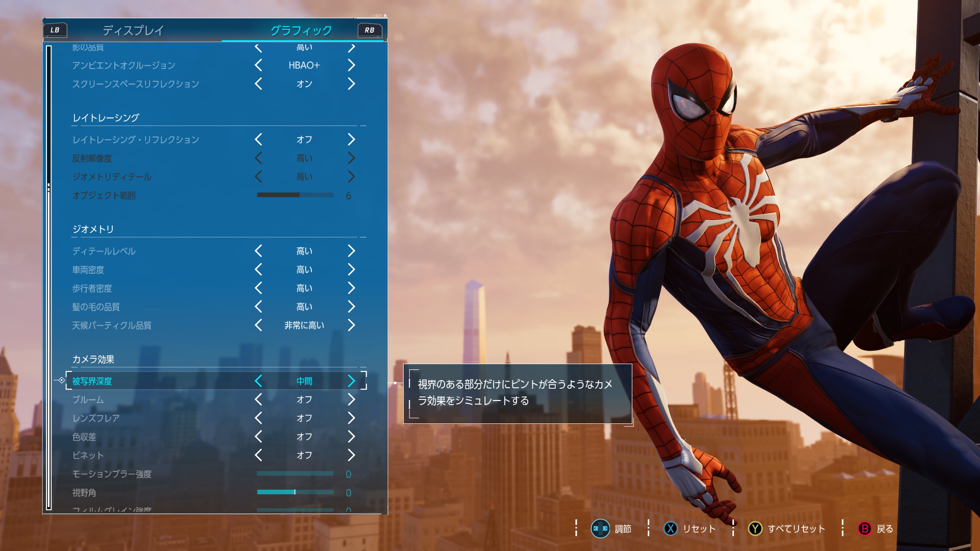Click right arrow for ブルーム

[x=351, y=399]
